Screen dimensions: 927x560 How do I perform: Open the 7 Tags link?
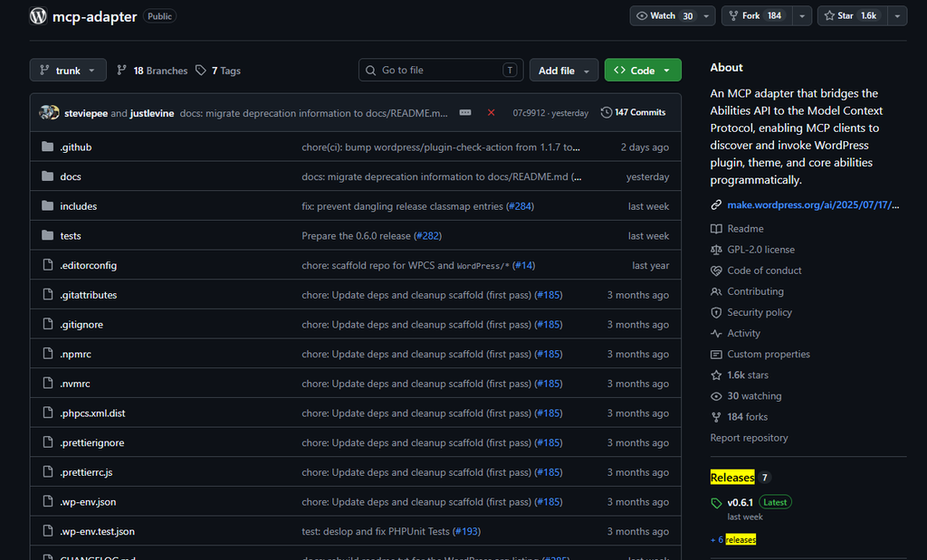[218, 71]
